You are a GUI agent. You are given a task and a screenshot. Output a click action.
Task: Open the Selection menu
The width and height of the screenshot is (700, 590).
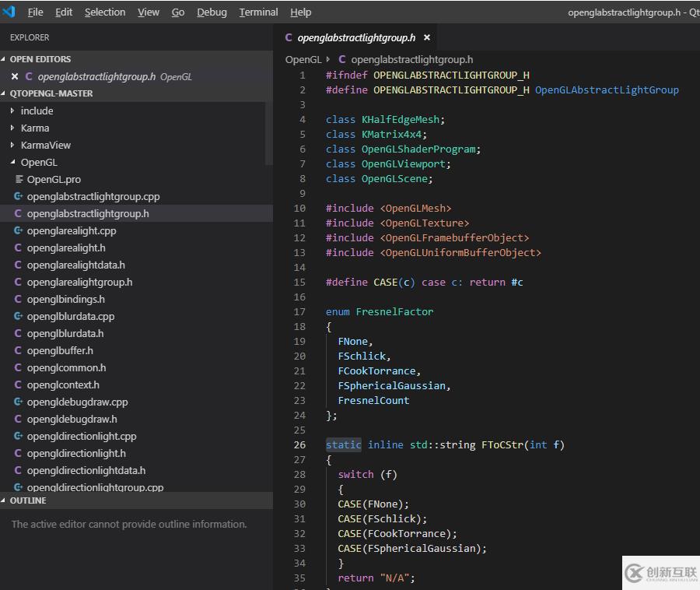coord(105,12)
